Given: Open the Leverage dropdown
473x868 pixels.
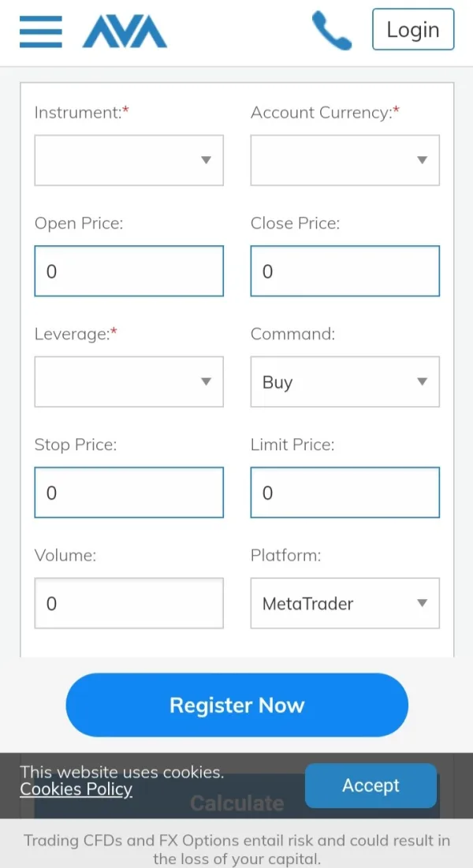Looking at the screenshot, I should (128, 382).
